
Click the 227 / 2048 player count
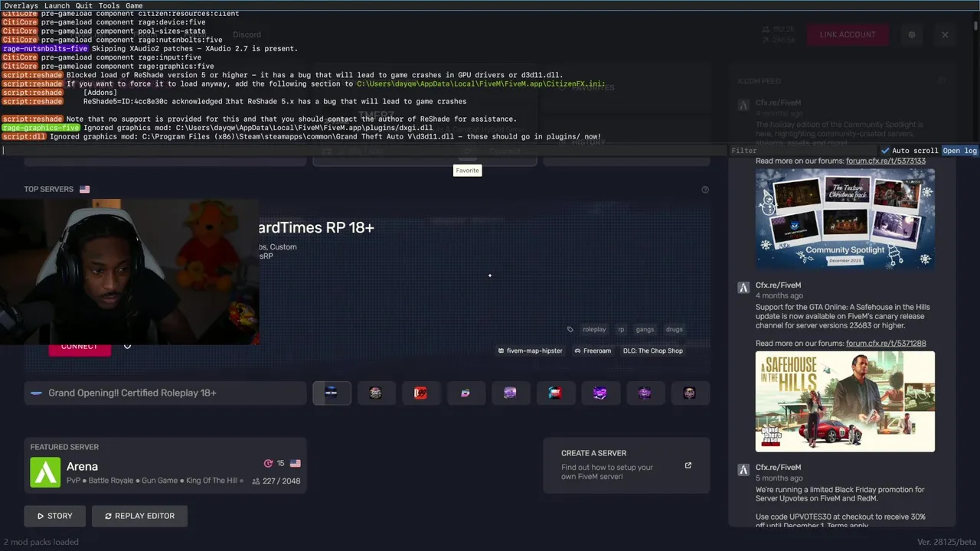(x=276, y=481)
